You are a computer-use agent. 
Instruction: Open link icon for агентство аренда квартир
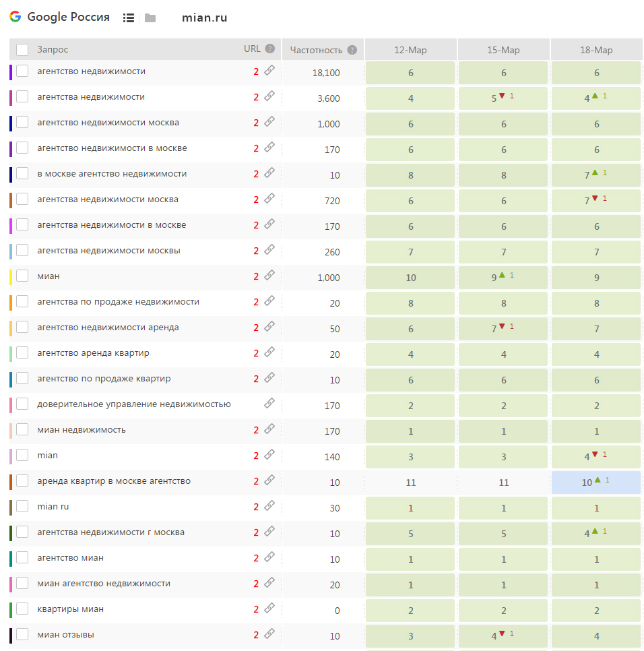(x=269, y=352)
